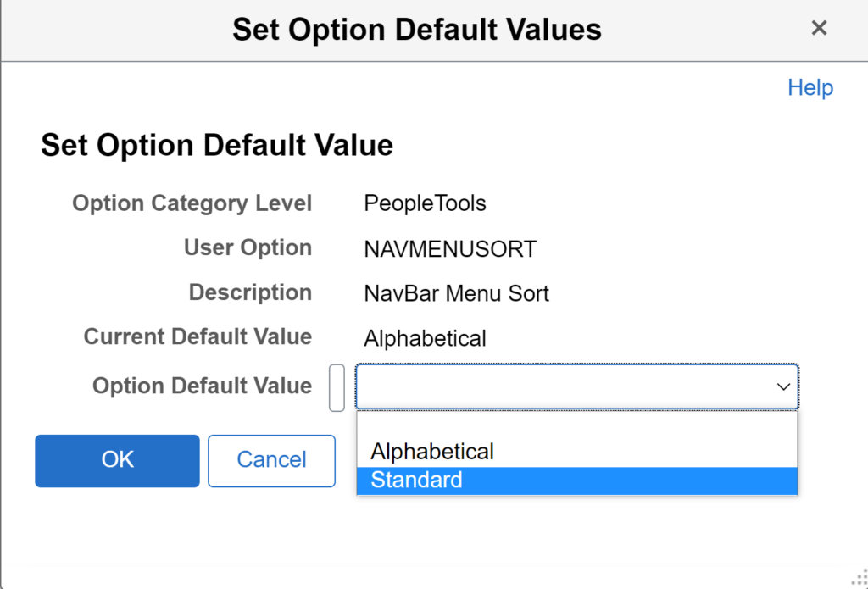The height and width of the screenshot is (589, 868).
Task: Click the Cancel button
Action: pos(271,460)
